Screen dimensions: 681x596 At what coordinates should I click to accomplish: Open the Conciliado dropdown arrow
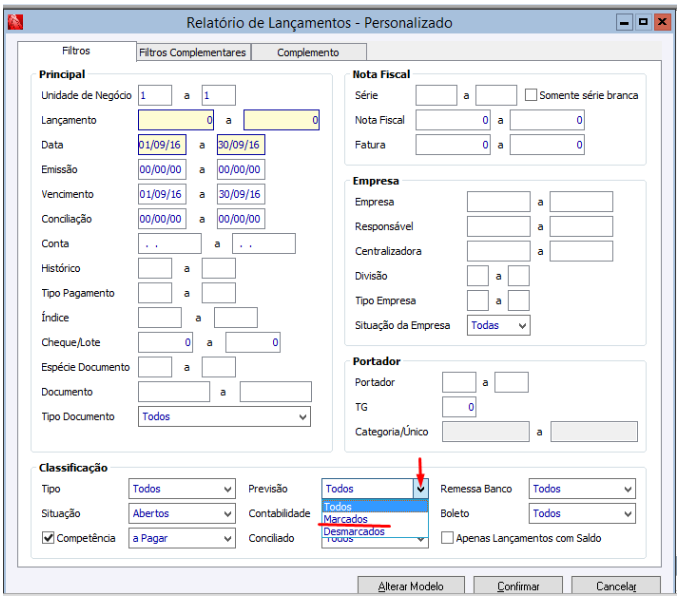[x=420, y=540]
